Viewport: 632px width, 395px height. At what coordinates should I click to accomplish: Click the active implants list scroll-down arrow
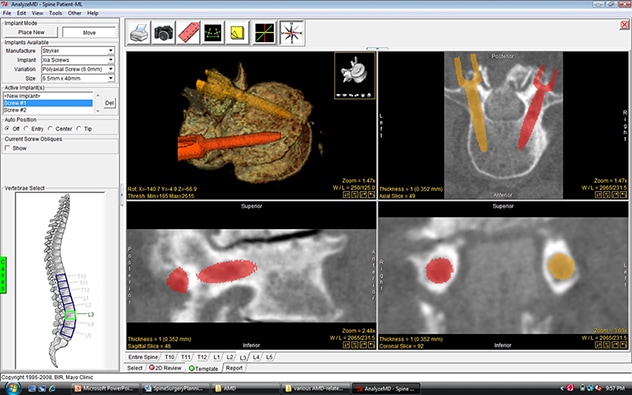click(x=97, y=110)
